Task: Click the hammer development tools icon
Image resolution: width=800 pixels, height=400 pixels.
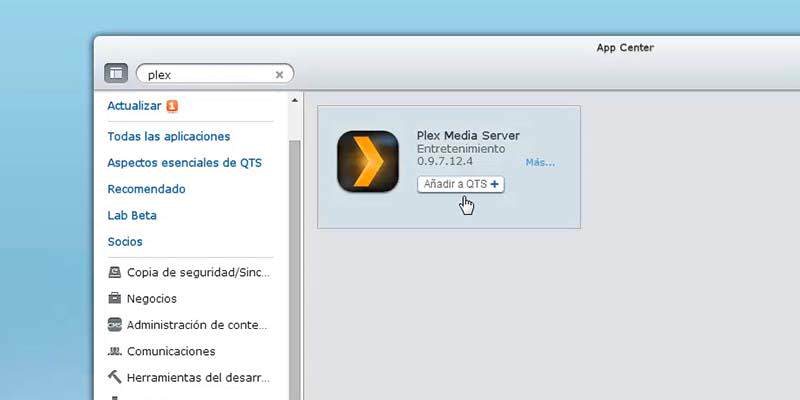Action: point(115,377)
